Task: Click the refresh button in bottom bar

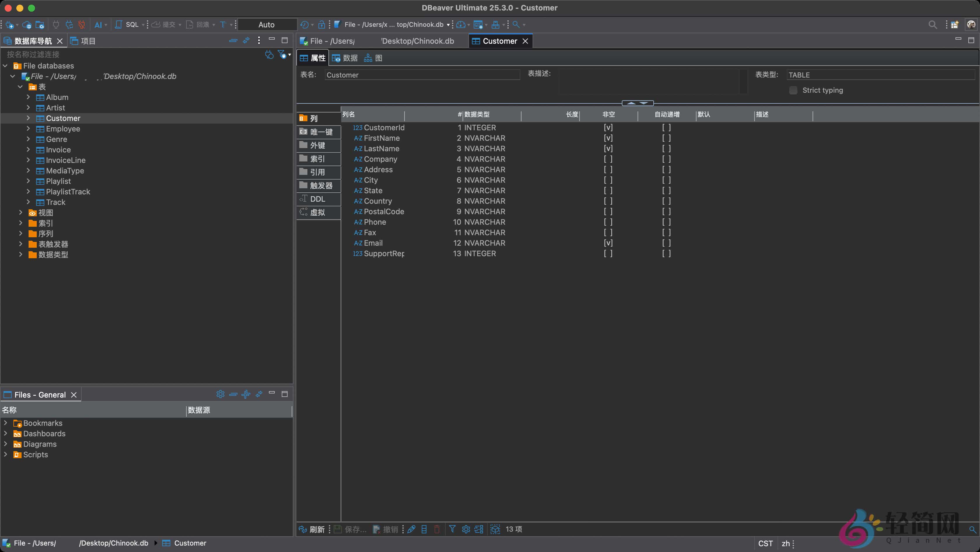Action: pos(311,529)
